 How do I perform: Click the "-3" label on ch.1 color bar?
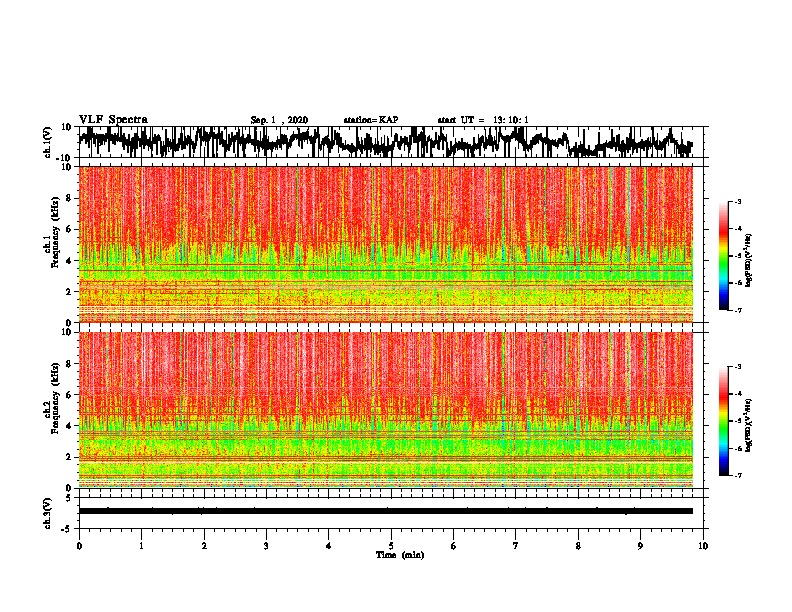tap(737, 201)
